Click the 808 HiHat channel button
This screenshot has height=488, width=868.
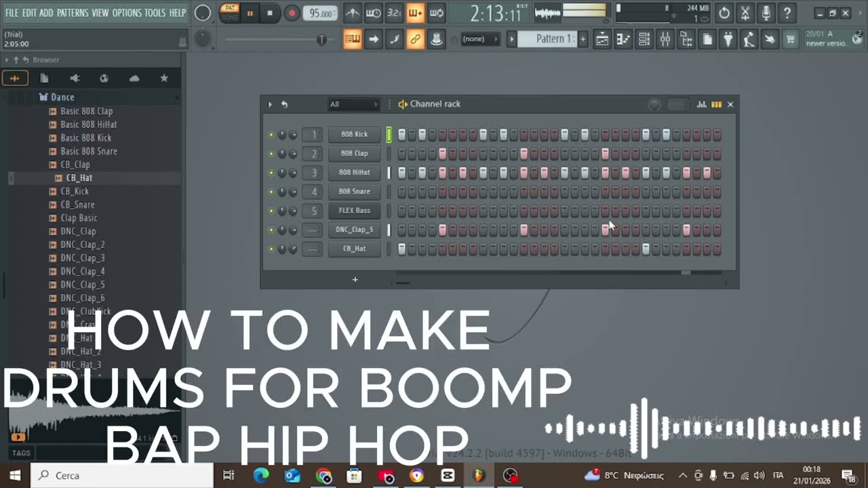pyautogui.click(x=354, y=173)
